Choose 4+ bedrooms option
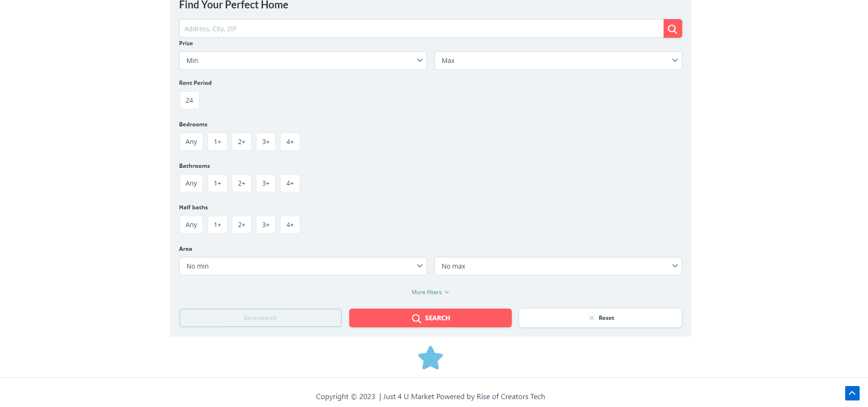This screenshot has height=407, width=868. click(290, 142)
